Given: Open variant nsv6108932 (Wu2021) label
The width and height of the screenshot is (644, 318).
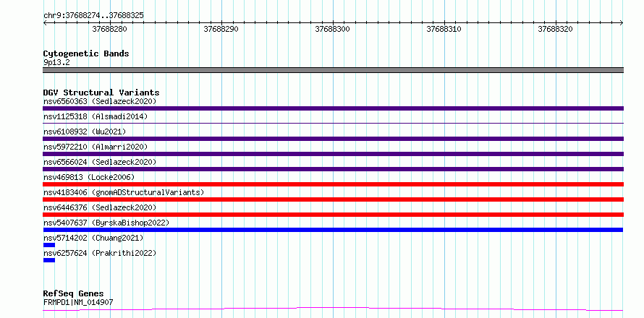Looking at the screenshot, I should 85,132.
